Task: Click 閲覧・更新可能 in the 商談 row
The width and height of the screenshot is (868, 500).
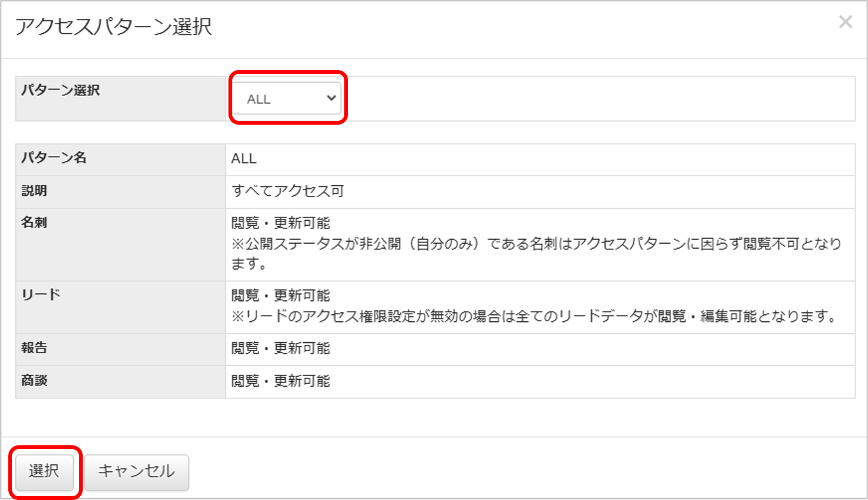Action: tap(281, 381)
